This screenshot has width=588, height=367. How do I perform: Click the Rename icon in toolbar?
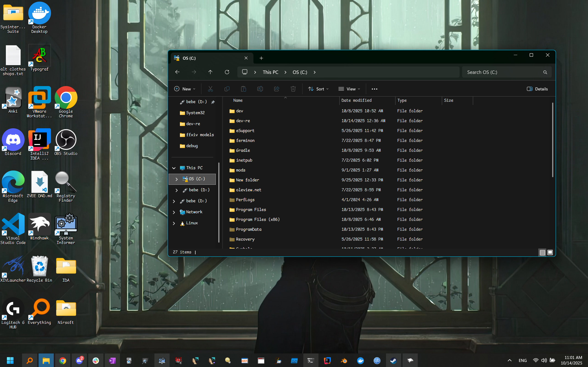260,89
